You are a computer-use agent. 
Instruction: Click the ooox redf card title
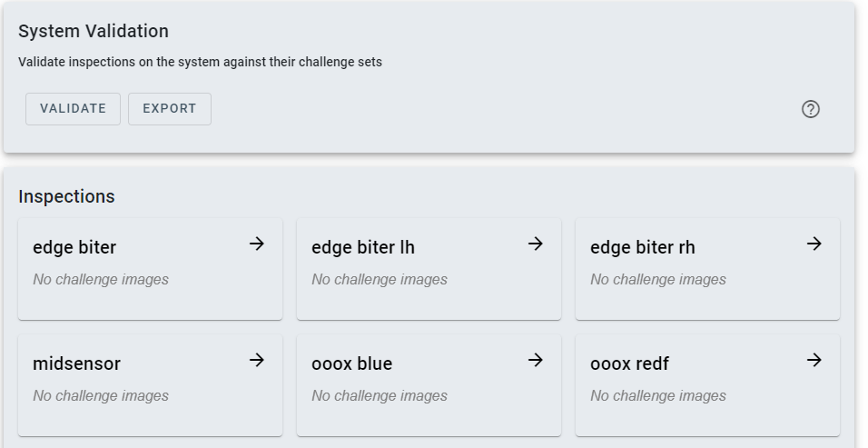click(x=629, y=363)
